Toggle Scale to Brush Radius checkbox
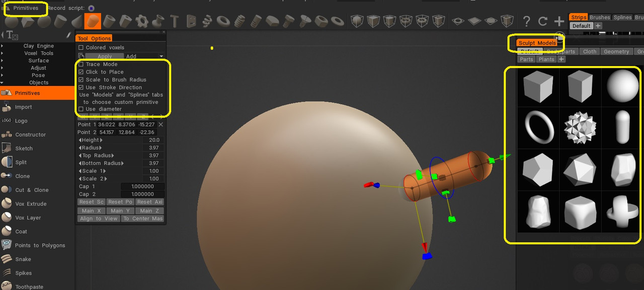This screenshot has height=290, width=644. coord(81,79)
